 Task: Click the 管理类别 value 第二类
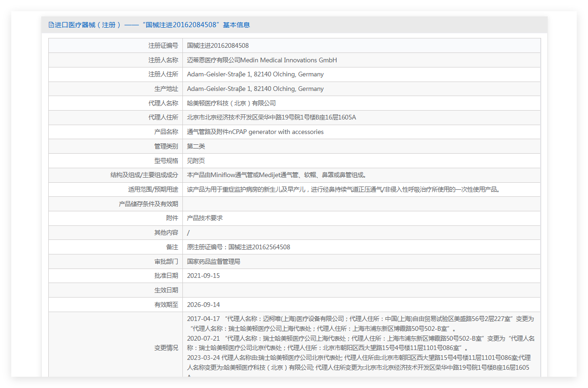click(x=196, y=146)
